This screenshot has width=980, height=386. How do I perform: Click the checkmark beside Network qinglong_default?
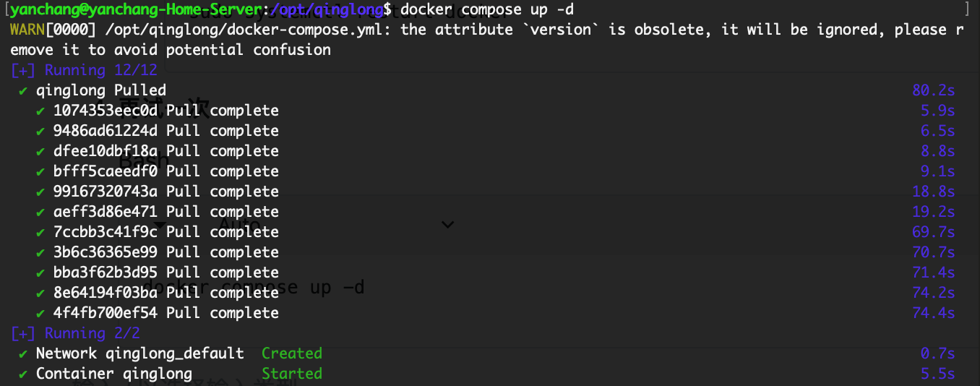(x=23, y=353)
